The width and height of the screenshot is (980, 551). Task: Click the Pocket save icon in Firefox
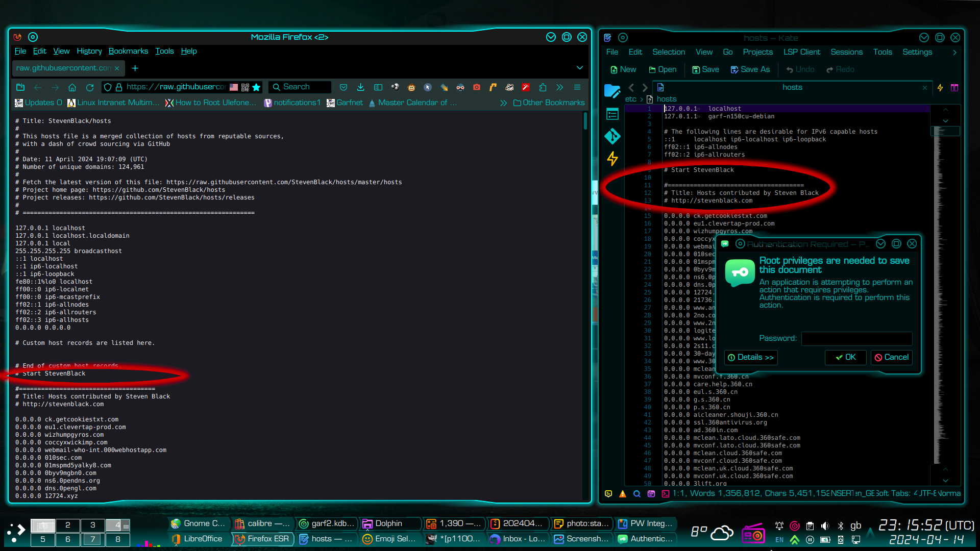[343, 87]
